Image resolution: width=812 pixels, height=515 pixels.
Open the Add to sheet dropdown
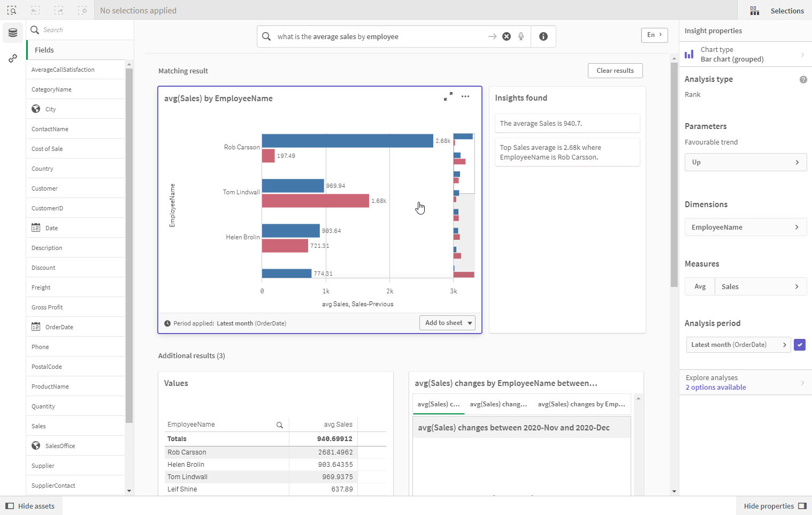tap(447, 323)
